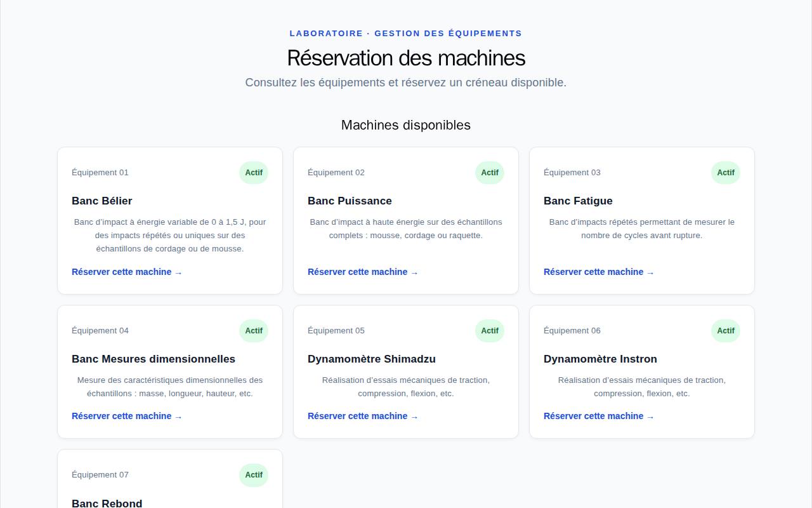This screenshot has height=508, width=812.
Task: Click the Équipement 05 label
Action: 336,331
